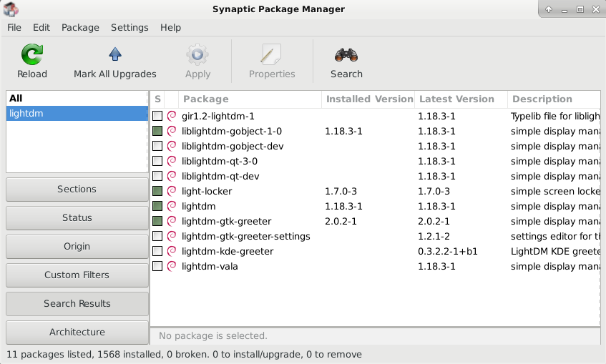Click 'simple screen locker' description text
The image size is (606, 364).
point(555,191)
